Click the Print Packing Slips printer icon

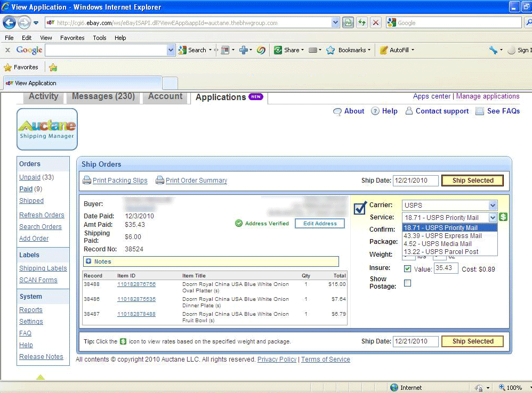coord(87,180)
